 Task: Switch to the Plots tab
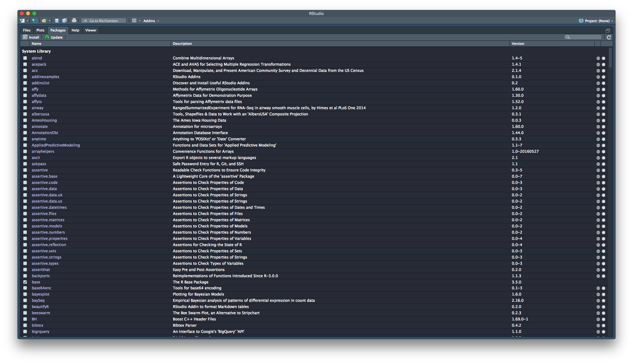click(40, 30)
